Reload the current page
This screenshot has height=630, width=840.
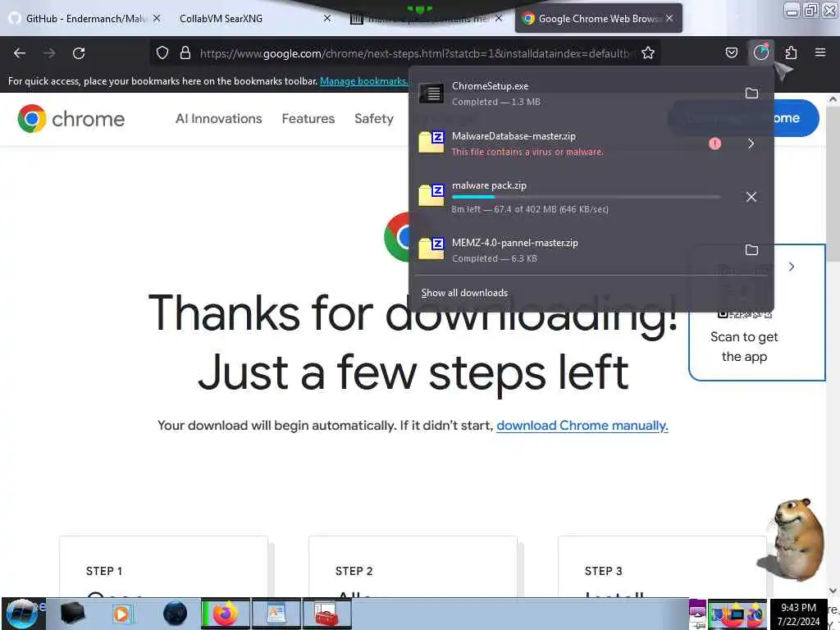click(79, 53)
